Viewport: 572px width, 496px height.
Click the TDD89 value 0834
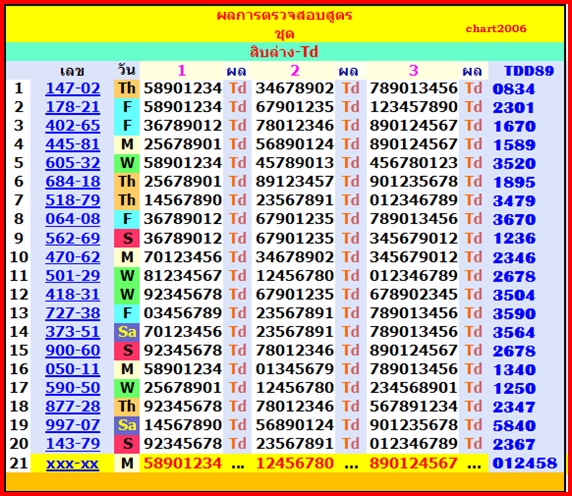click(x=514, y=89)
